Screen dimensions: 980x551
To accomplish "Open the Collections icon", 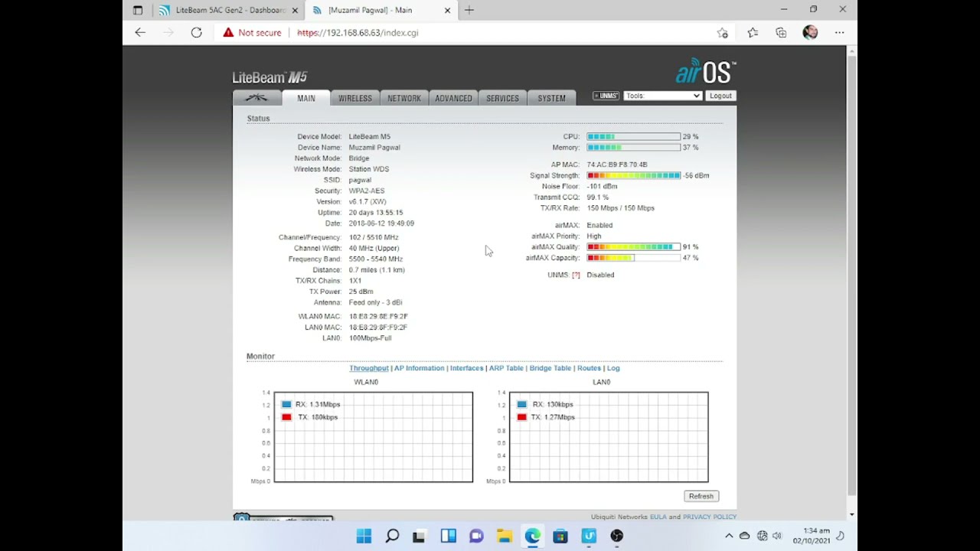I will click(x=781, y=32).
